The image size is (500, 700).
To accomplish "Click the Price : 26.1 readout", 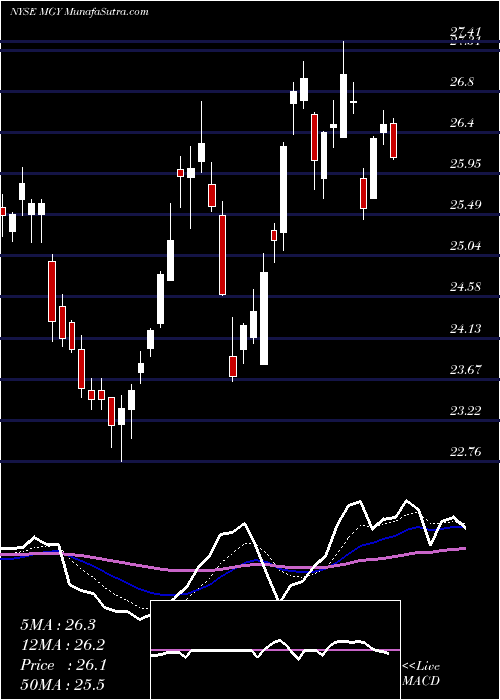I will coord(63,665).
